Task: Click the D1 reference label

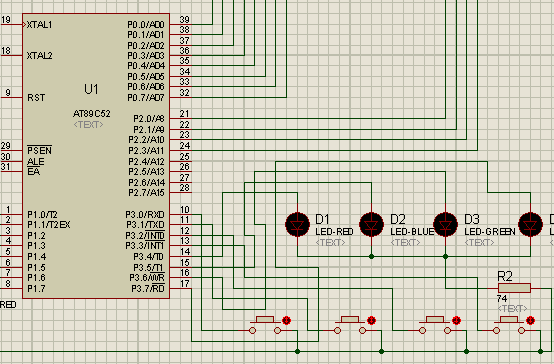Action: (x=322, y=219)
